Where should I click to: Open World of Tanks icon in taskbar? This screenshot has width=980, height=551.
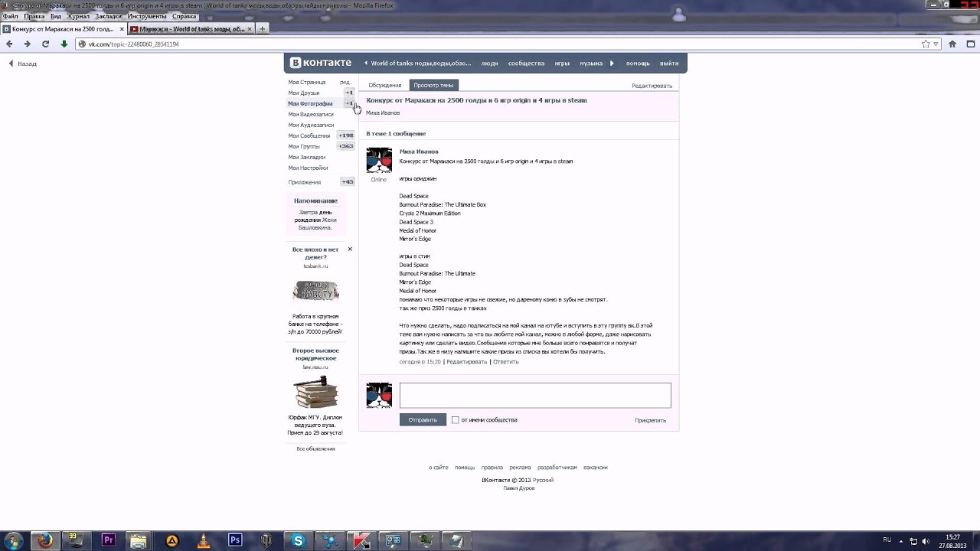(x=267, y=540)
